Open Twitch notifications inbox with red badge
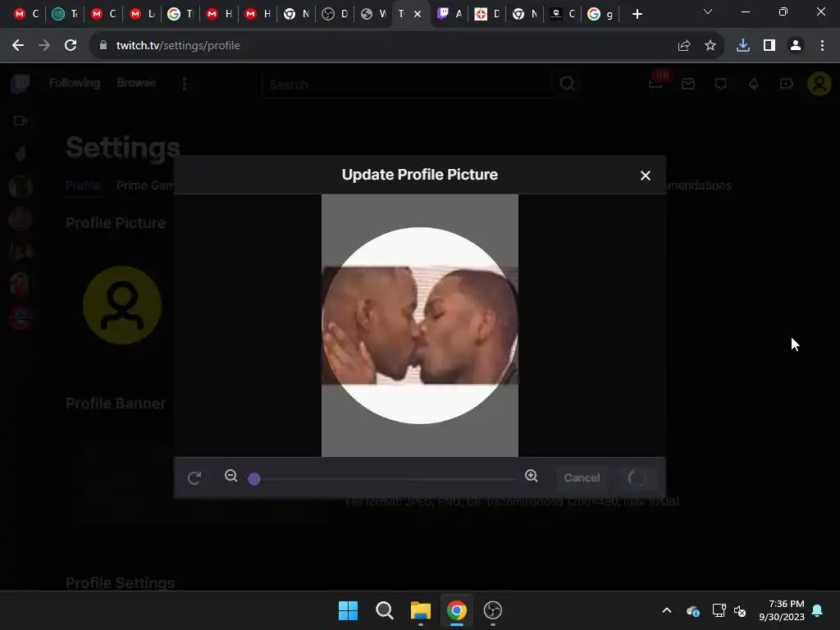 coord(657,81)
